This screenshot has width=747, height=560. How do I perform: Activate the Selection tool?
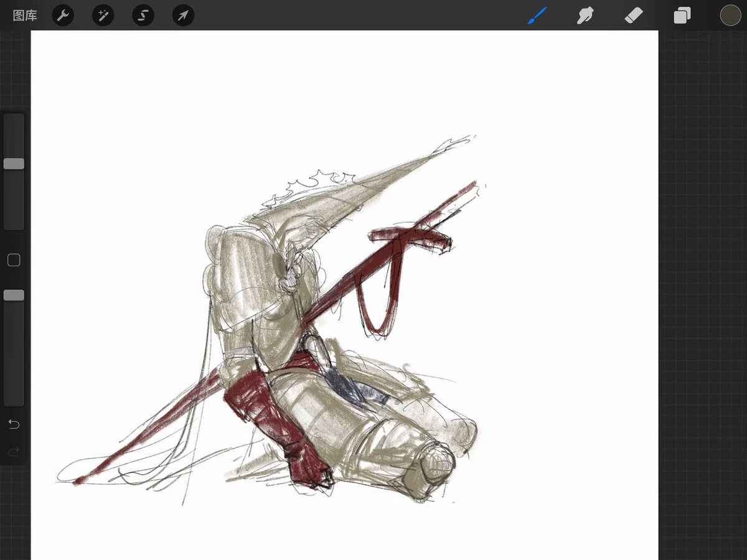(x=143, y=16)
